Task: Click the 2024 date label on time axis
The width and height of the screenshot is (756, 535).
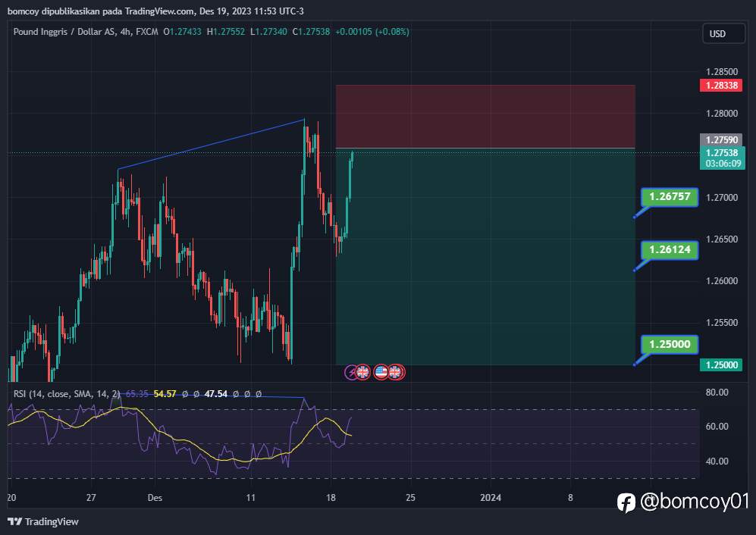Action: (x=491, y=497)
